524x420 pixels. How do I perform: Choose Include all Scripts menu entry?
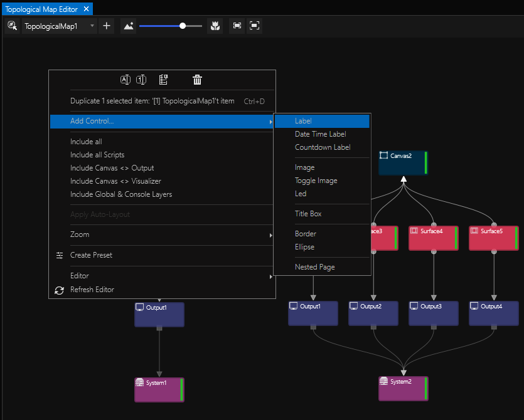click(x=97, y=155)
